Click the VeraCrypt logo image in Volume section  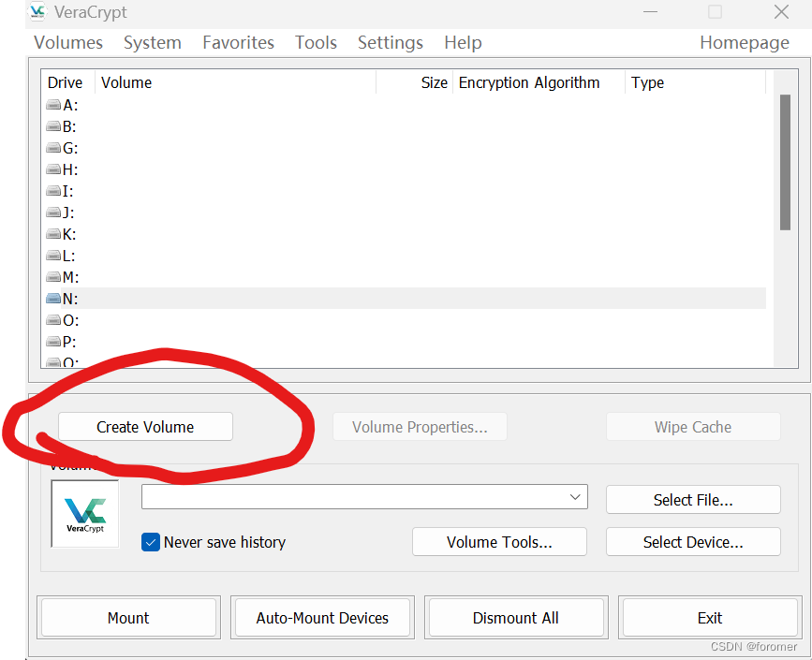85,514
